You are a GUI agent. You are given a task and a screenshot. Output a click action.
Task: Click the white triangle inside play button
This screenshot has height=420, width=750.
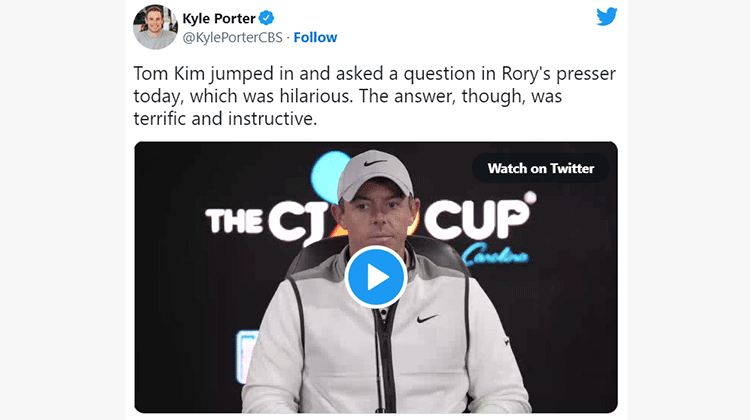click(377, 277)
